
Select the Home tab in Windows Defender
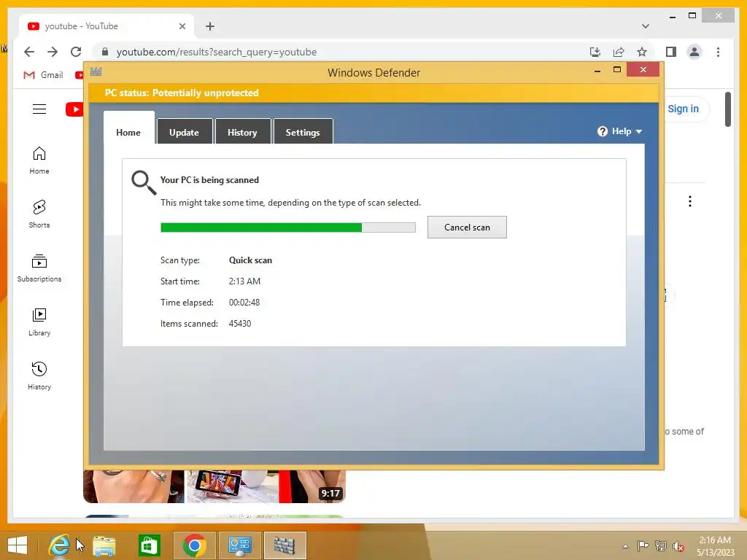[128, 128]
